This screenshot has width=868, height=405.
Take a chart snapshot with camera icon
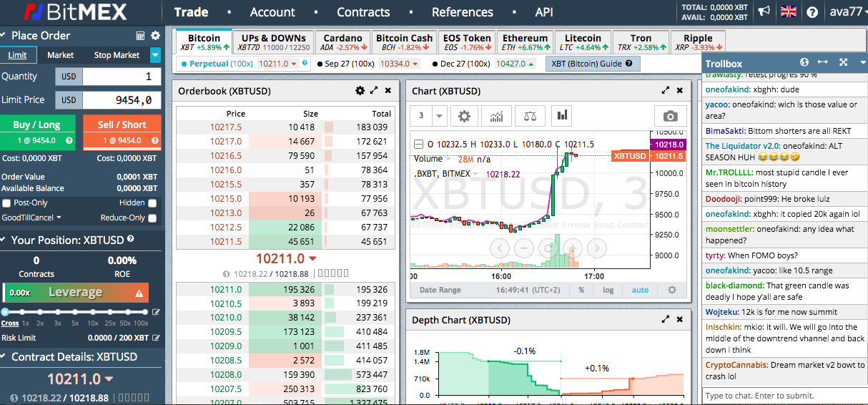[670, 116]
